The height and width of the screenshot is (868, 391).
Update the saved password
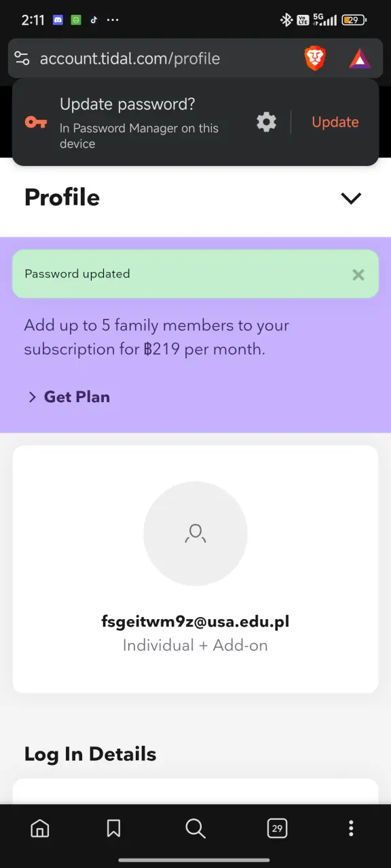[x=335, y=122]
